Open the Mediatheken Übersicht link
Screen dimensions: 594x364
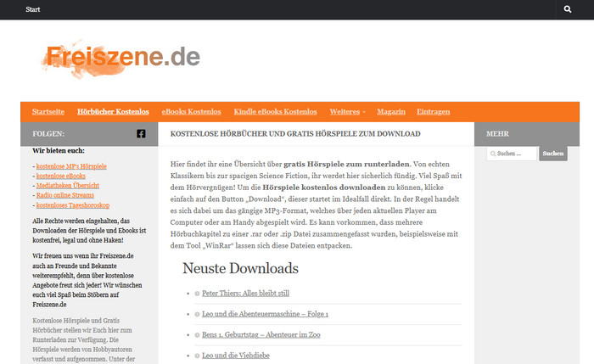coord(68,186)
